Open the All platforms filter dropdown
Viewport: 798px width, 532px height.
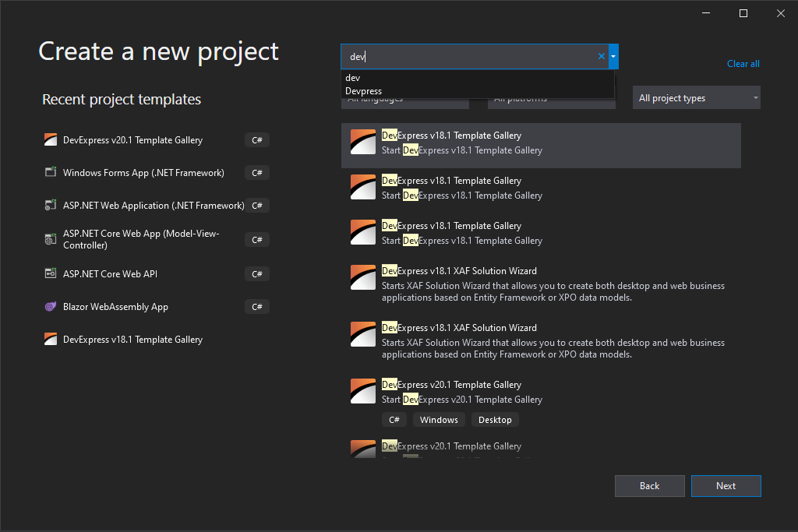coord(552,104)
